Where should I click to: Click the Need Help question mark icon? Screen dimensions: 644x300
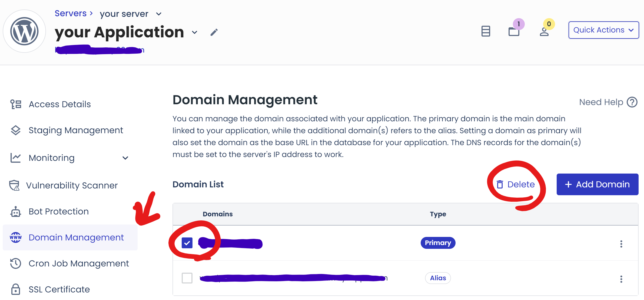[x=632, y=102]
